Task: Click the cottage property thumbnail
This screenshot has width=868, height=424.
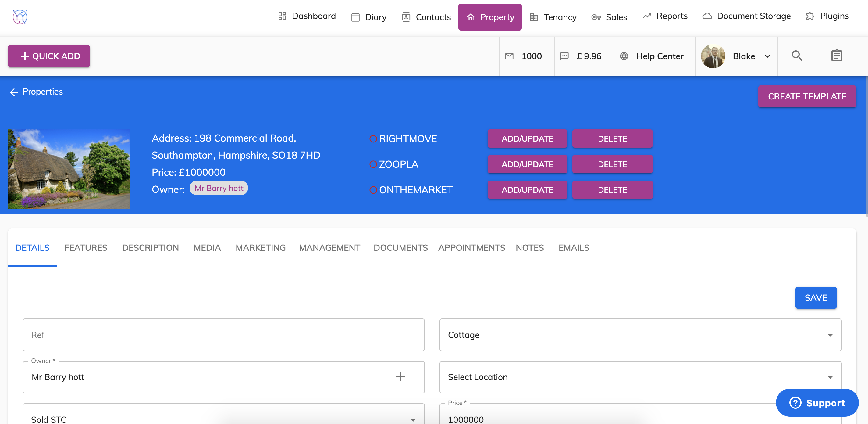Action: [x=69, y=169]
